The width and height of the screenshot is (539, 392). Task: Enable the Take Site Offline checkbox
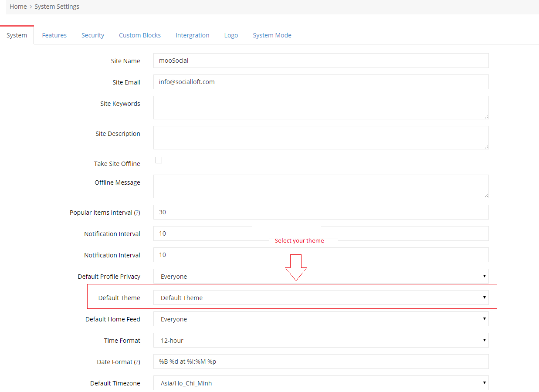159,160
